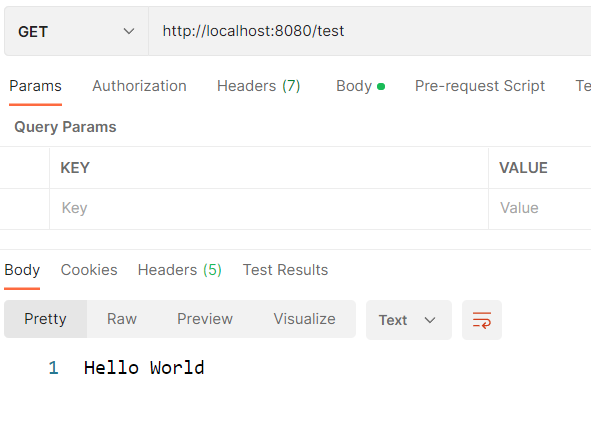The image size is (591, 425).
Task: Open the Visualize response view
Action: click(305, 319)
